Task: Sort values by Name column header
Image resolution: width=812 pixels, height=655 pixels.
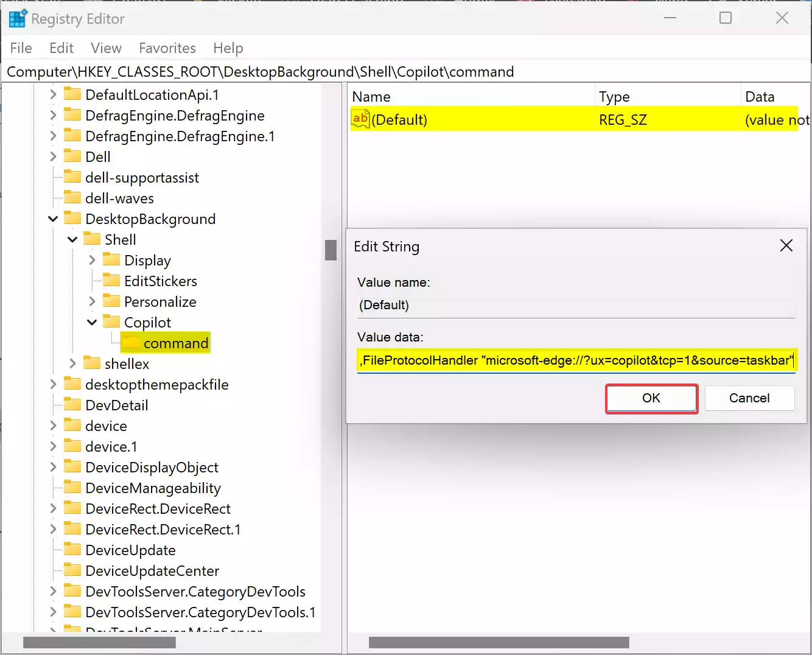Action: tap(472, 97)
